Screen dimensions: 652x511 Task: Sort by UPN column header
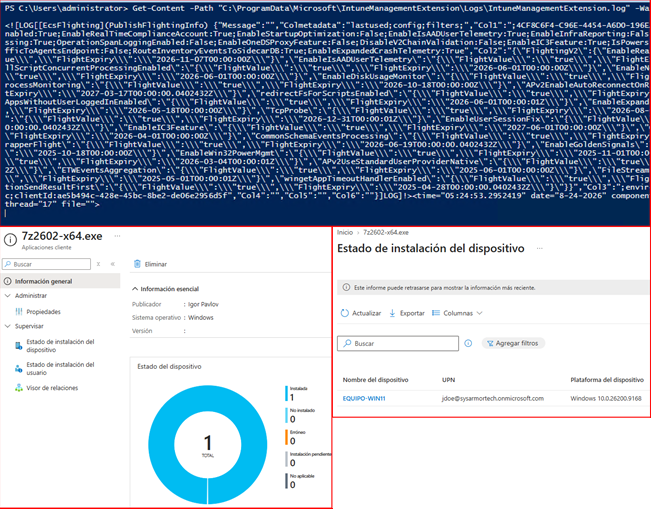click(449, 380)
